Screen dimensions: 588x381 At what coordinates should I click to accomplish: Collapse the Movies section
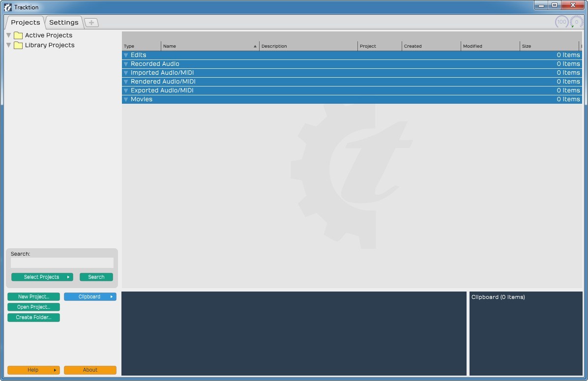tap(126, 99)
